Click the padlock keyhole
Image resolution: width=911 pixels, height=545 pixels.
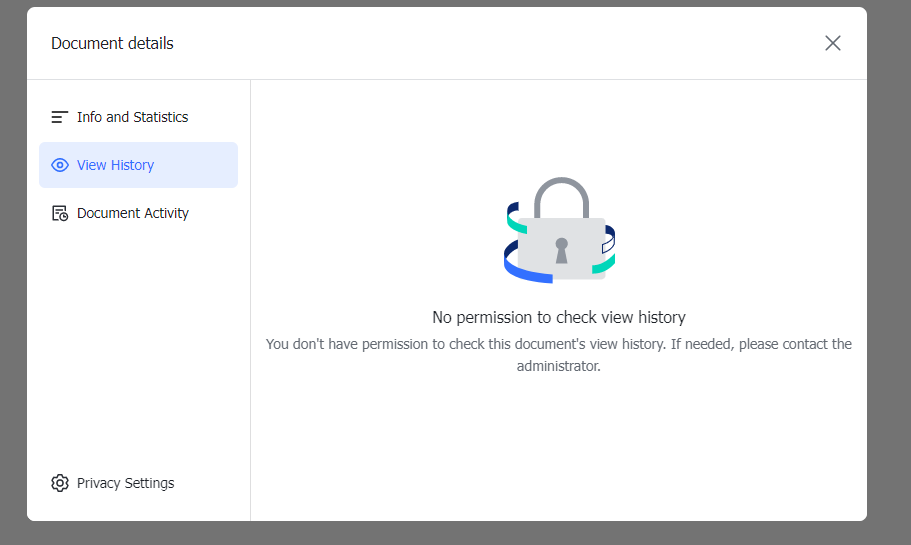(x=561, y=249)
